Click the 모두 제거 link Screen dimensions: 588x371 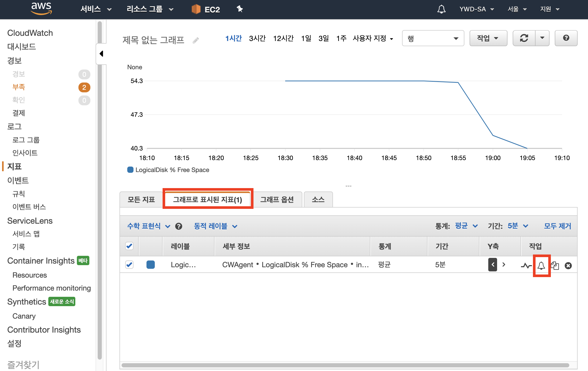[557, 226]
